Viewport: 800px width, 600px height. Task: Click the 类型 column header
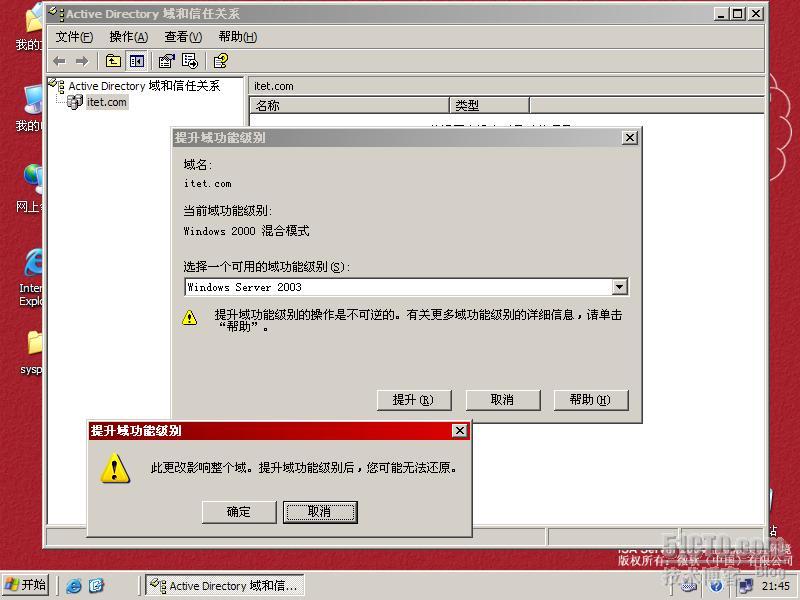point(490,106)
